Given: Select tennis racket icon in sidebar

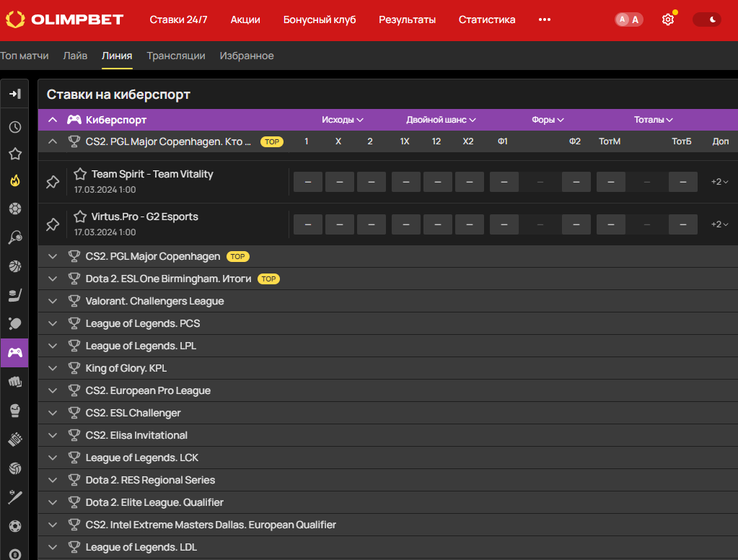Looking at the screenshot, I should [x=15, y=237].
